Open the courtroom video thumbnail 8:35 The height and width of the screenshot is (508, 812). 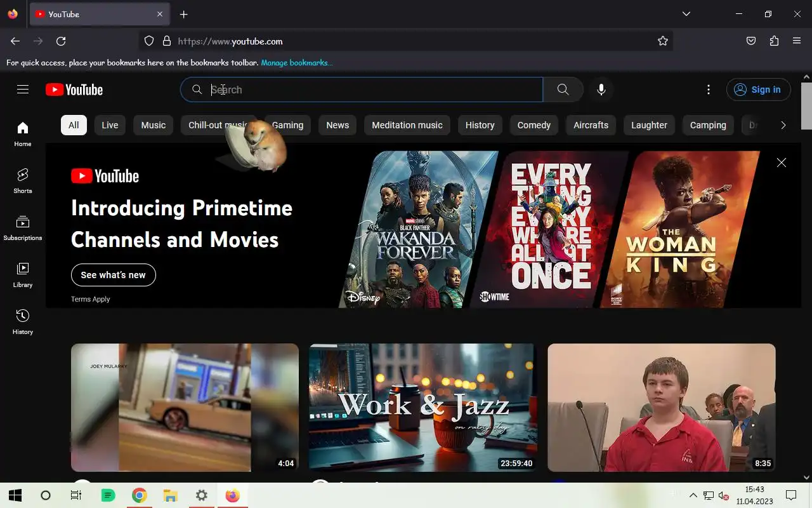point(662,408)
